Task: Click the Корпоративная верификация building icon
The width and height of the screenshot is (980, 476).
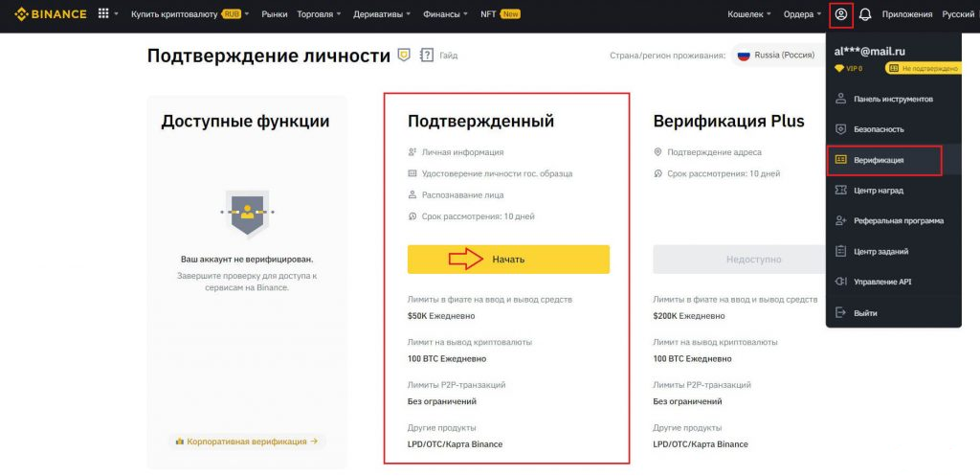Action: pos(180,442)
